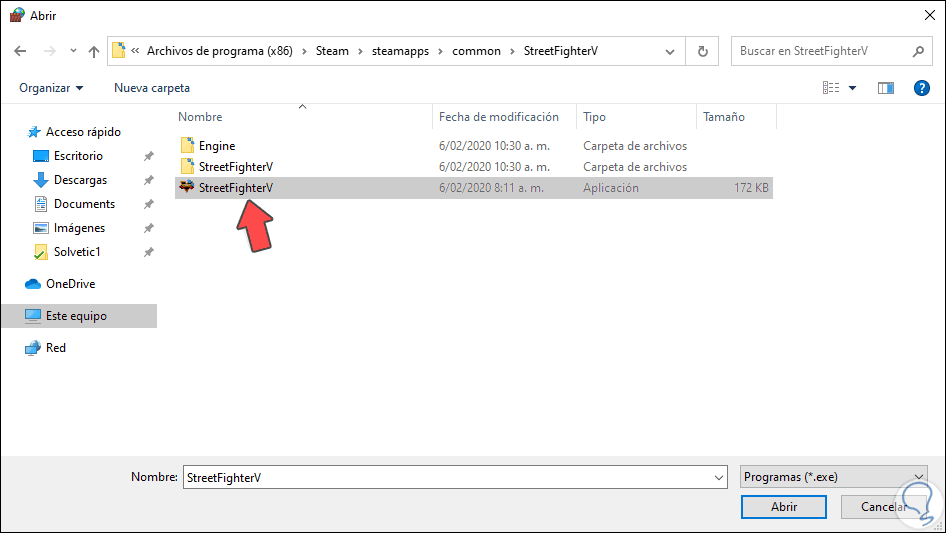The width and height of the screenshot is (946, 533).
Task: Create a folder with Nueva carpeta
Action: point(152,88)
